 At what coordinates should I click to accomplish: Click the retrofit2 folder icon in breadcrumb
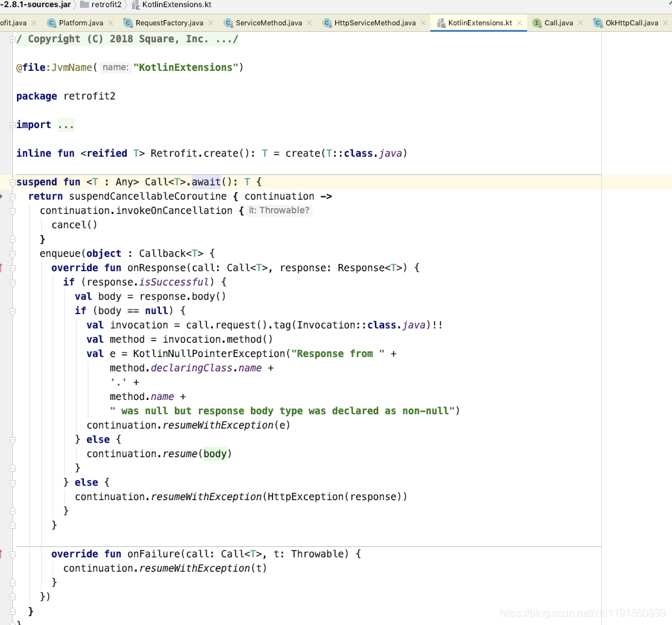point(84,5)
